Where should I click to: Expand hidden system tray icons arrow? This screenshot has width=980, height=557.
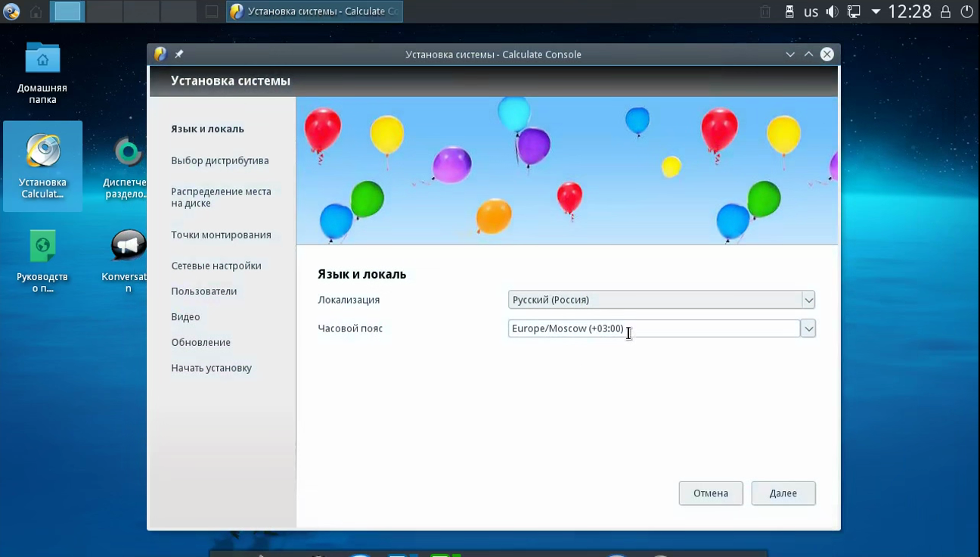point(876,12)
